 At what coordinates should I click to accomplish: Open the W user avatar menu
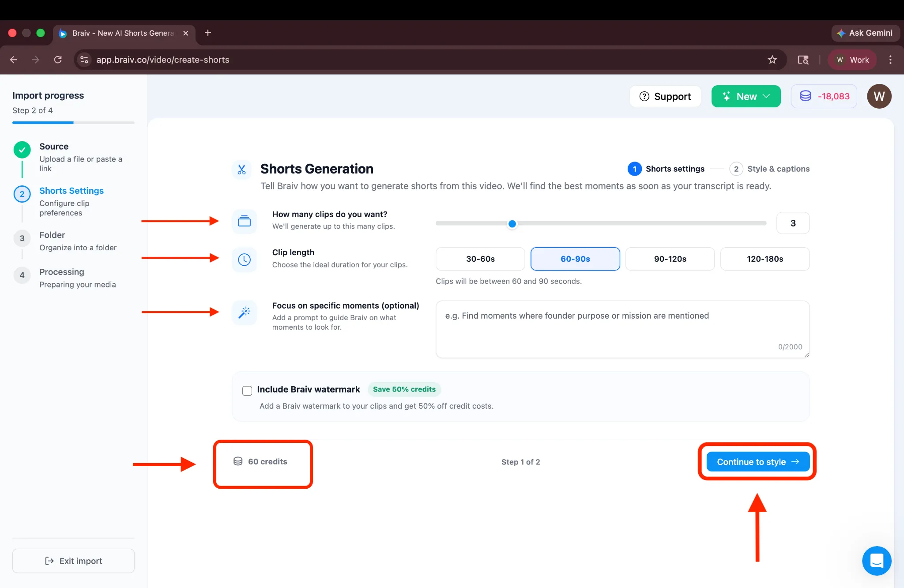[879, 96]
